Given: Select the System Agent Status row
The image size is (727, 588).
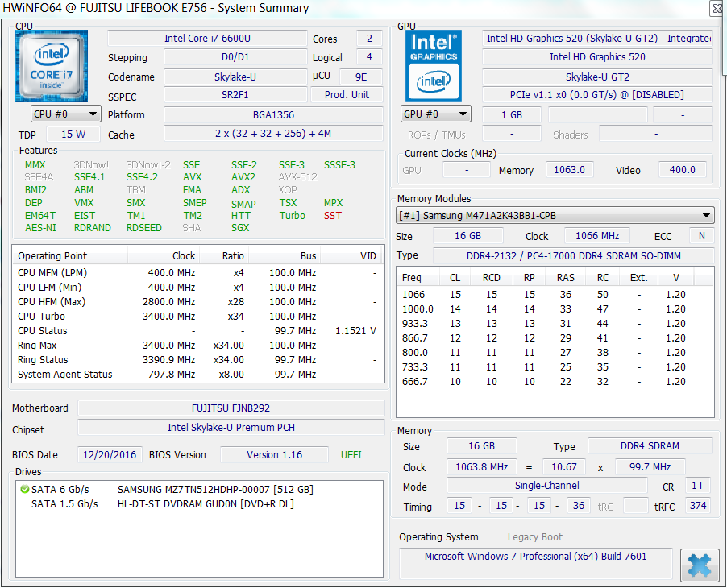Looking at the screenshot, I should coord(198,375).
